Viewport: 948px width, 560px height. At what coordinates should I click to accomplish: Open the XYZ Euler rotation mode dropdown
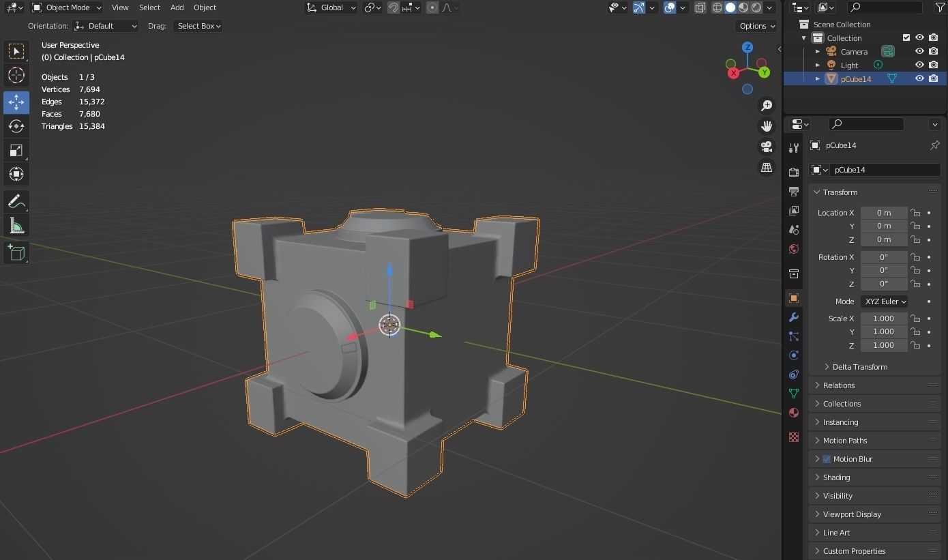tap(884, 301)
